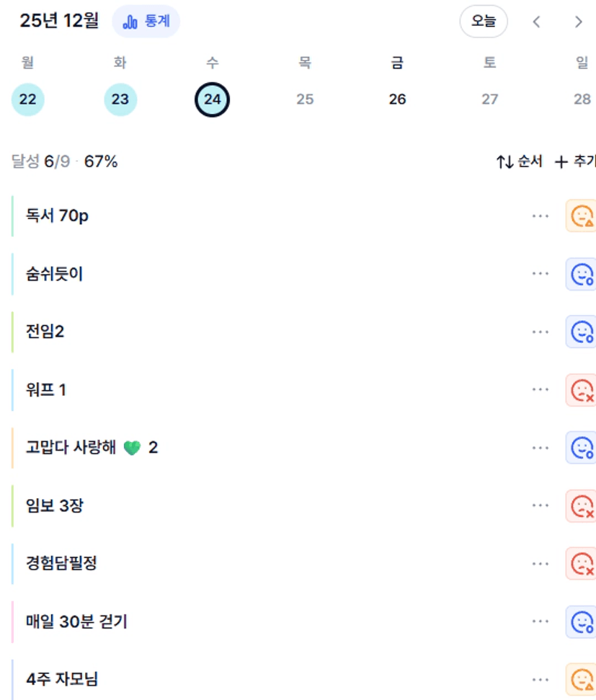596x700 pixels.
Task: Select day 23 in week strip
Action: pos(120,99)
